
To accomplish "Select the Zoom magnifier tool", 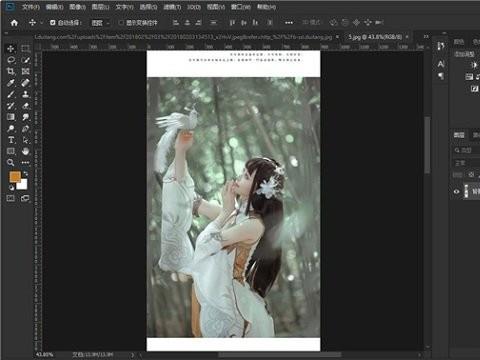I will click(x=11, y=162).
